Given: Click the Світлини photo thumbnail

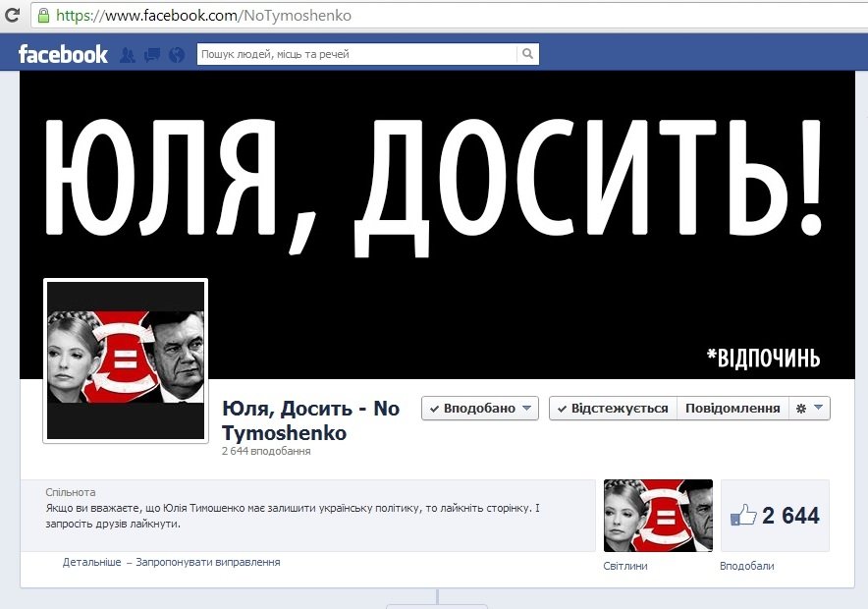Looking at the screenshot, I should (x=658, y=516).
